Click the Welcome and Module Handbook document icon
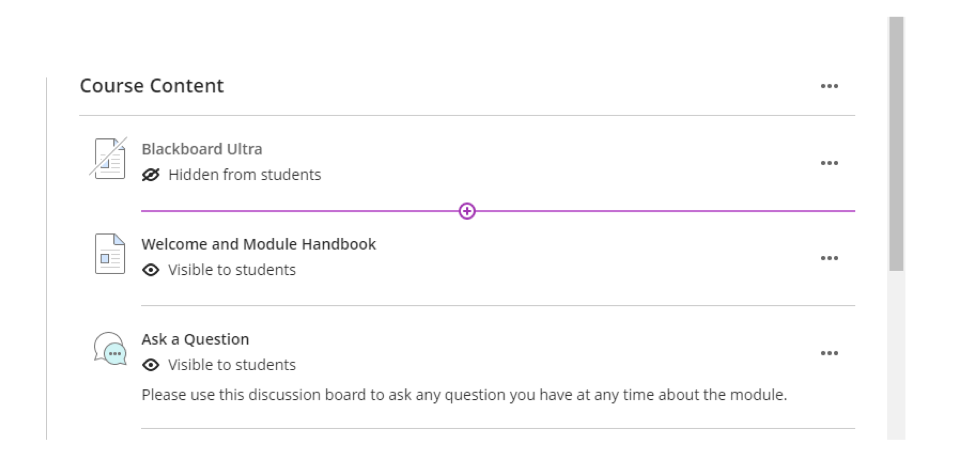980x455 pixels. pos(110,253)
